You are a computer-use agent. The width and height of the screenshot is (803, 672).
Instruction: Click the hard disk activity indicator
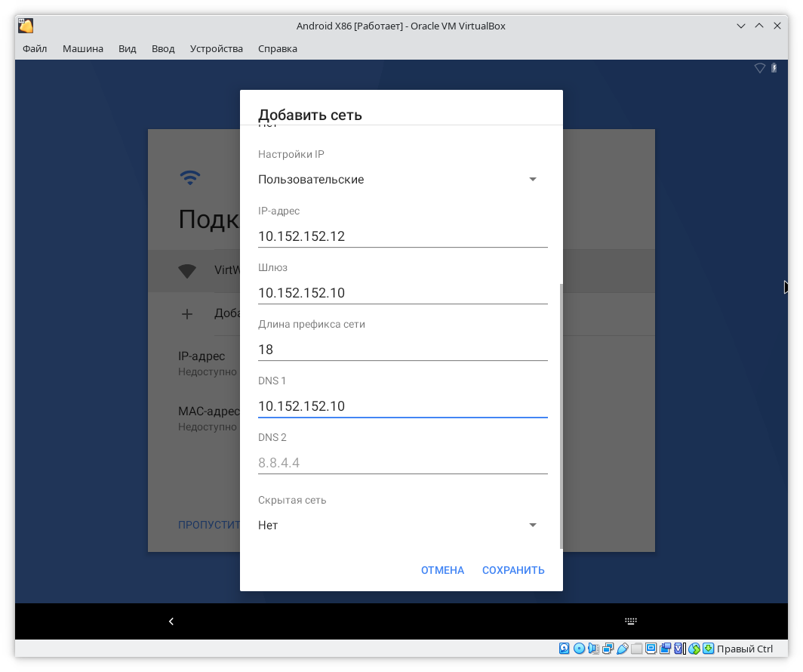pos(565,649)
